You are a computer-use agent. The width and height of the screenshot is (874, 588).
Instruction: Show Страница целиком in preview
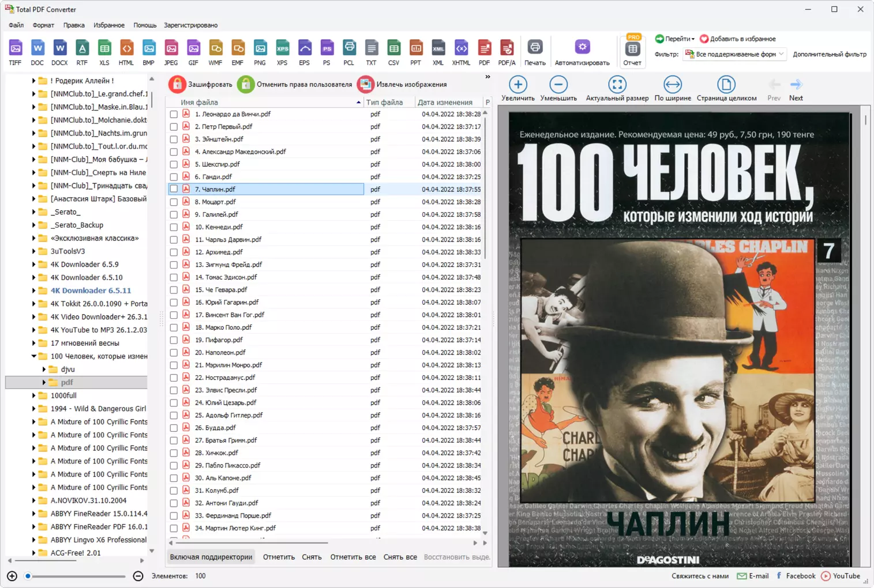coord(726,89)
